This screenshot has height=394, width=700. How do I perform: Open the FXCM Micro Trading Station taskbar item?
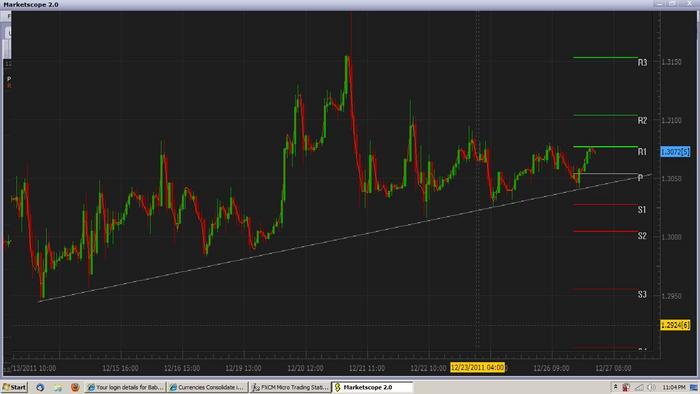pyautogui.click(x=290, y=387)
